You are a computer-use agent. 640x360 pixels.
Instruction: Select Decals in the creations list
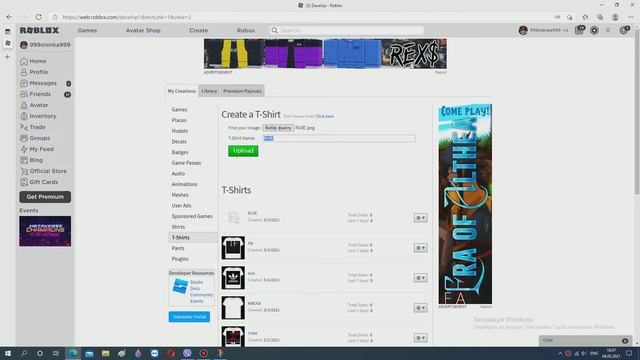(179, 142)
